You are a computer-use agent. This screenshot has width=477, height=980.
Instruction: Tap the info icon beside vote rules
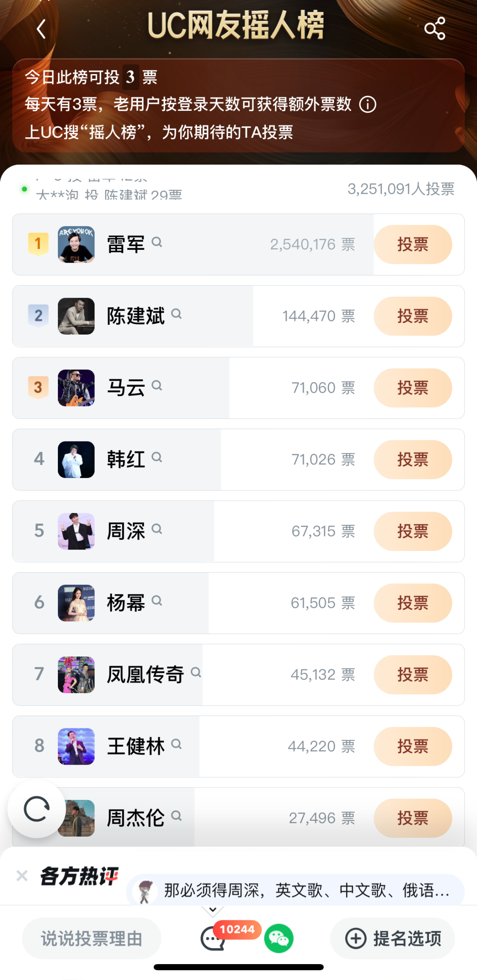[x=367, y=105]
